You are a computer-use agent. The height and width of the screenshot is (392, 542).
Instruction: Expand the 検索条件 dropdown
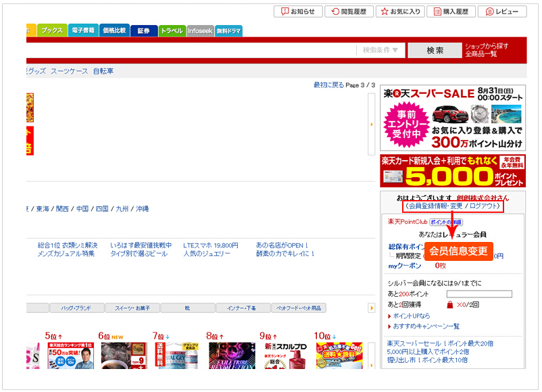[x=385, y=50]
